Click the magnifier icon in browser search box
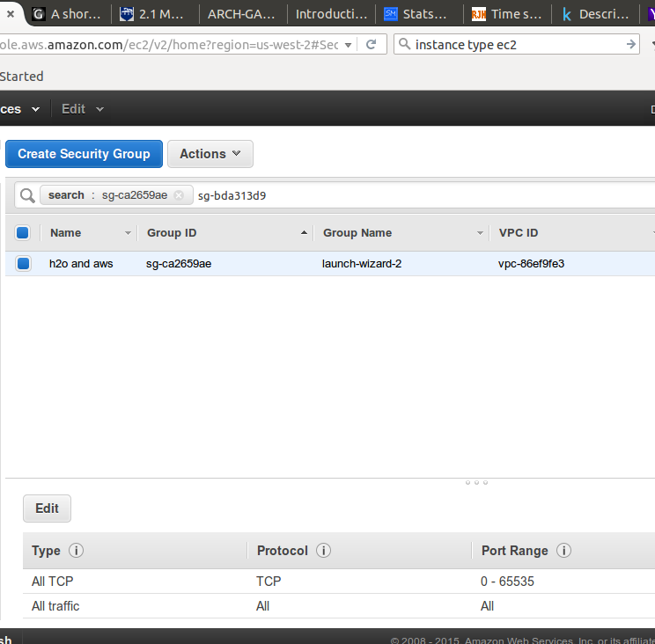 [403, 45]
